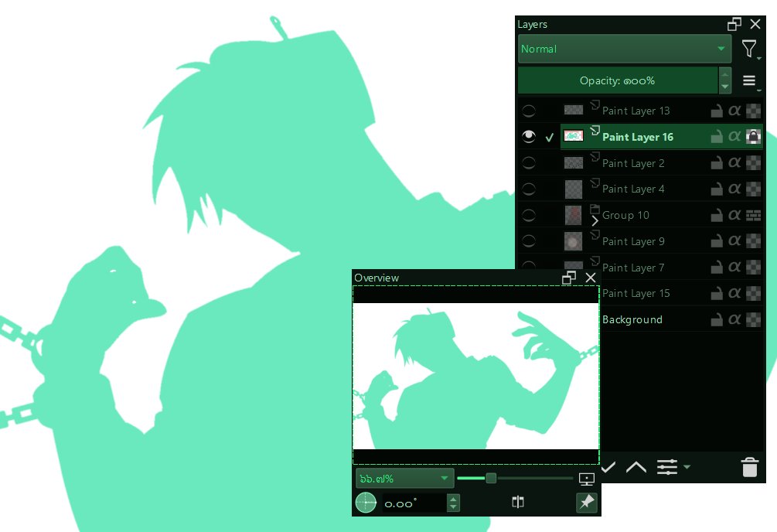Toggle pass-through brick icon on Group 10
This screenshot has height=532, width=777.
pos(753,215)
